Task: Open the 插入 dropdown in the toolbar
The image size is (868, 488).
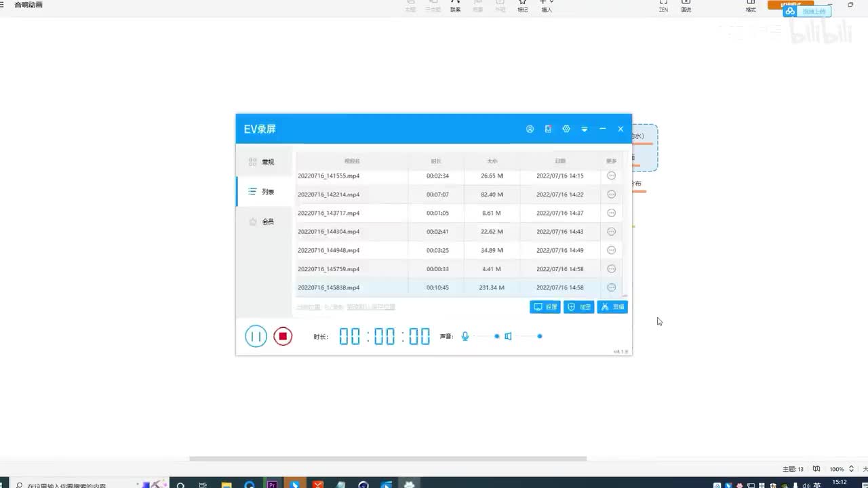Action: (547, 6)
